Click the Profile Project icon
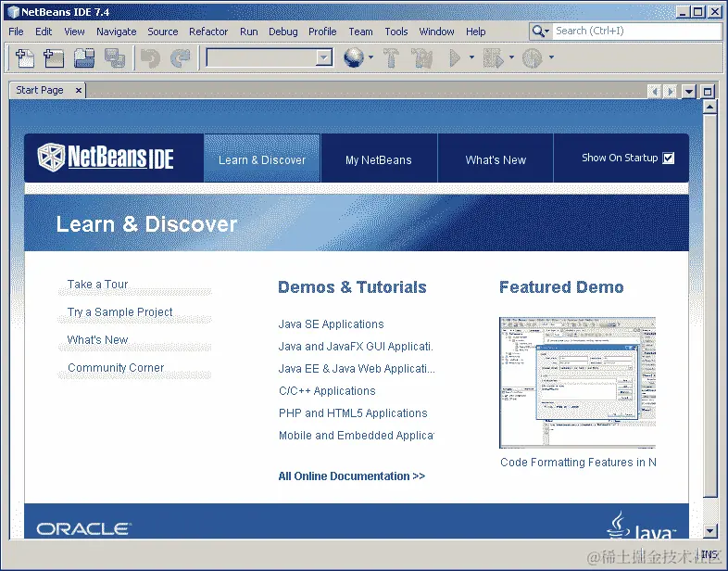 click(x=532, y=58)
